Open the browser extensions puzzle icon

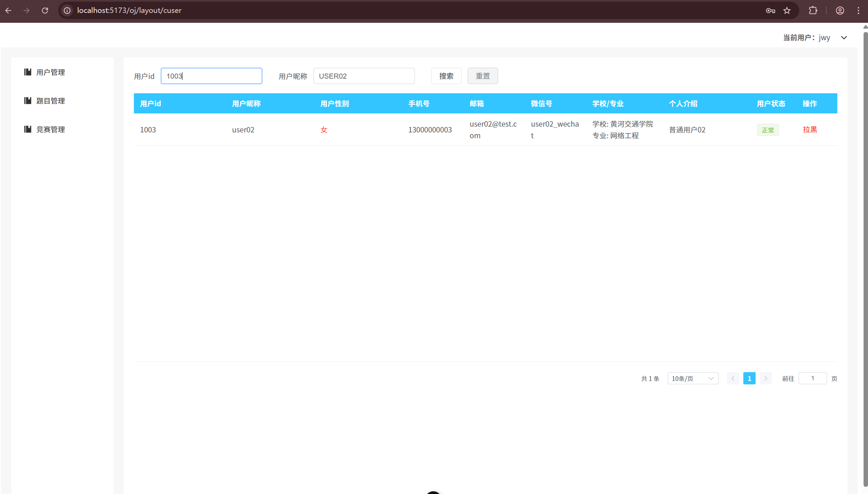[x=813, y=11]
